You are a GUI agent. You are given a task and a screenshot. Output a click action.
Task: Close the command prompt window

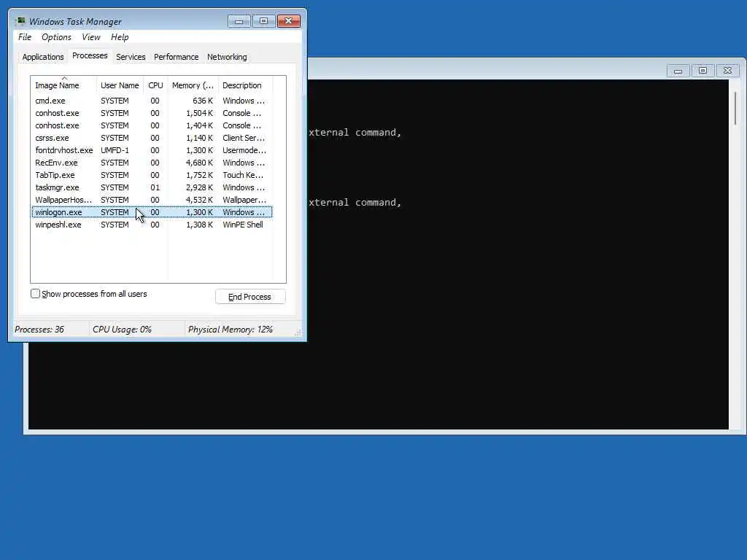[727, 71]
